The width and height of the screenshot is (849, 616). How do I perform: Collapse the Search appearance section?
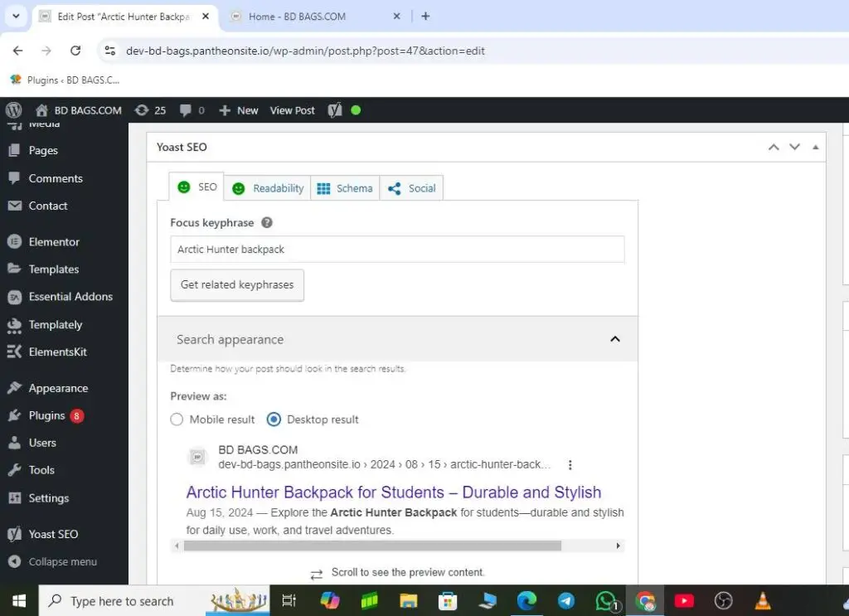click(x=614, y=339)
